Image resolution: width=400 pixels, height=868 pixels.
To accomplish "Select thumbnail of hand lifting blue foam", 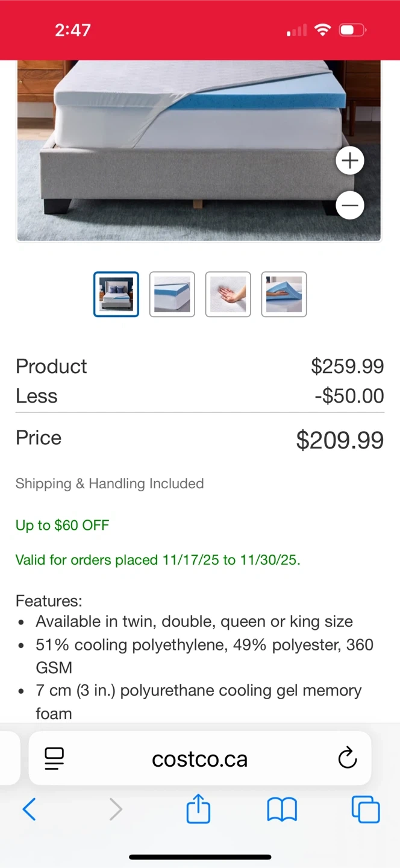I will coord(284,294).
